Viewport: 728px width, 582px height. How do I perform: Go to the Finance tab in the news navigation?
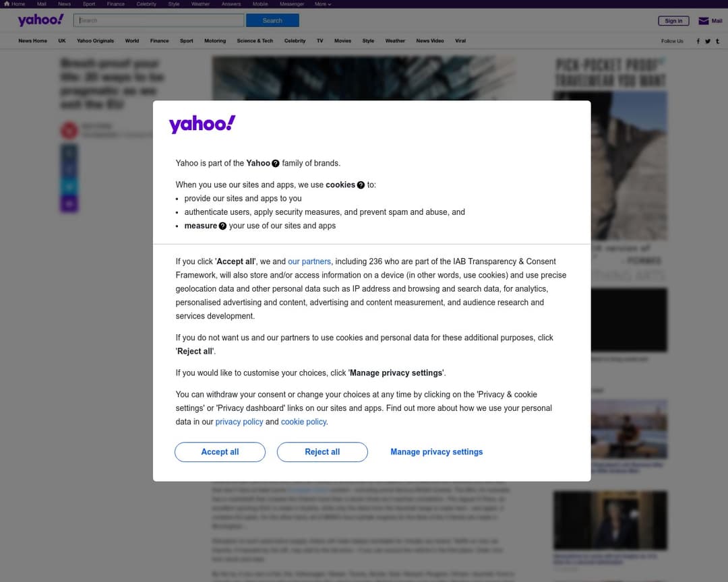tap(159, 41)
